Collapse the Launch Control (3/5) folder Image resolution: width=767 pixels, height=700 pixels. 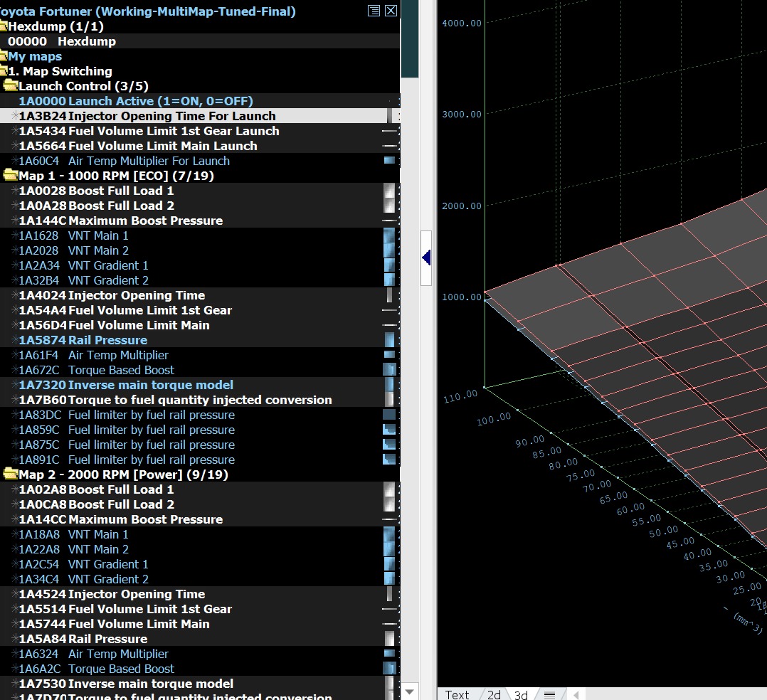(x=11, y=85)
